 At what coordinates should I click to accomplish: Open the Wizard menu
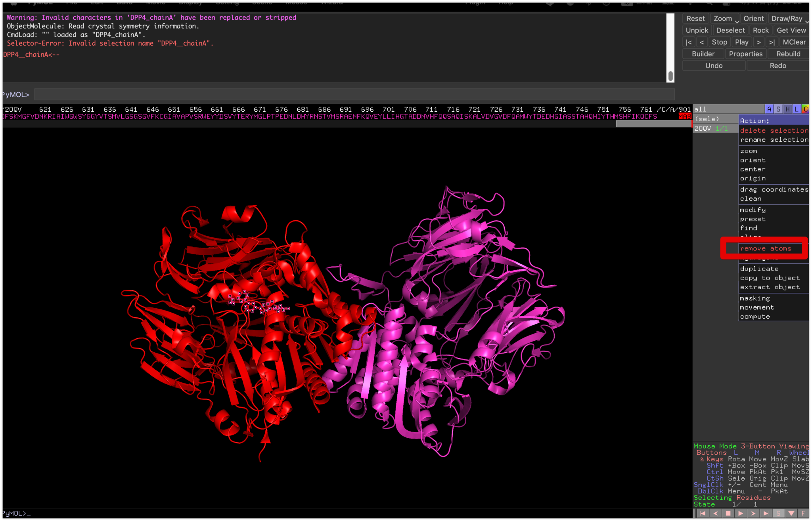tap(331, 3)
